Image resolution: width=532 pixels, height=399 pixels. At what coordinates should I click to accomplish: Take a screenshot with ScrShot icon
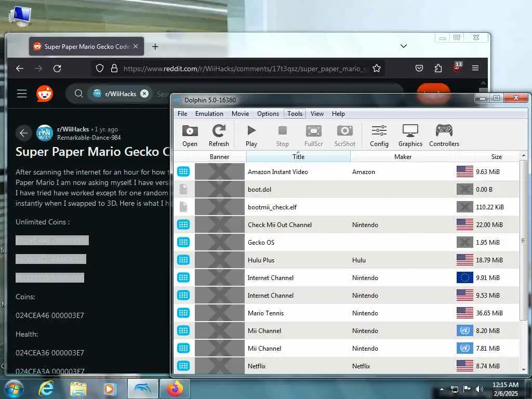click(x=345, y=135)
